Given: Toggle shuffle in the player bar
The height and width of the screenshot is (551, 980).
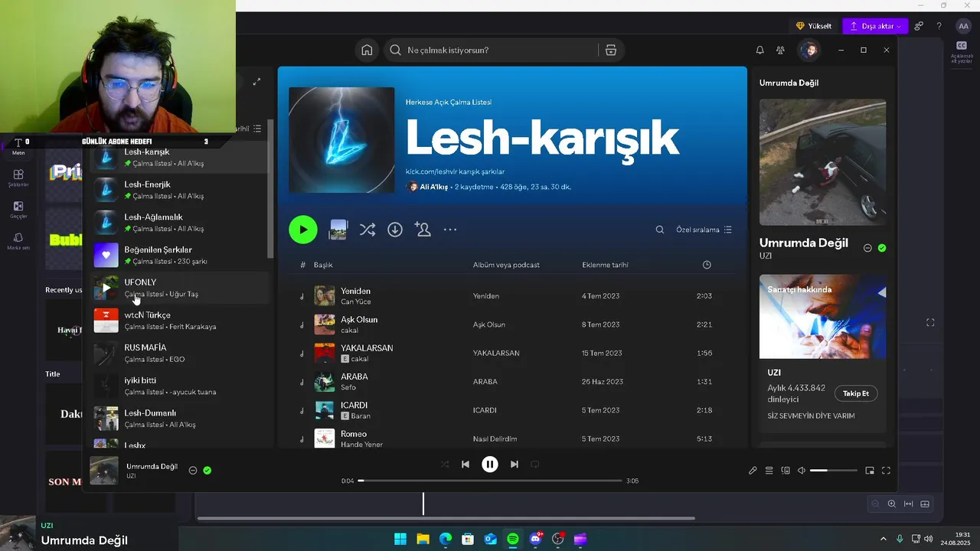Looking at the screenshot, I should [445, 464].
